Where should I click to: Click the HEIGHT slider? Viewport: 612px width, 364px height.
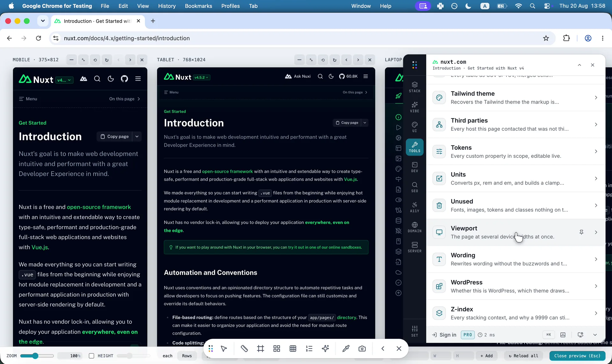click(133, 356)
